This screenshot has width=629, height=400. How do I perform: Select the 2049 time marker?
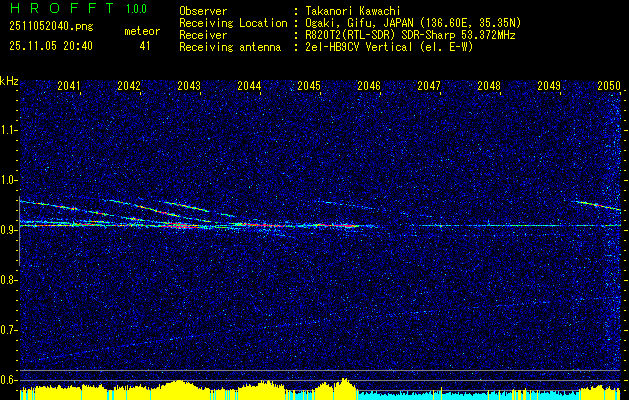(x=549, y=86)
